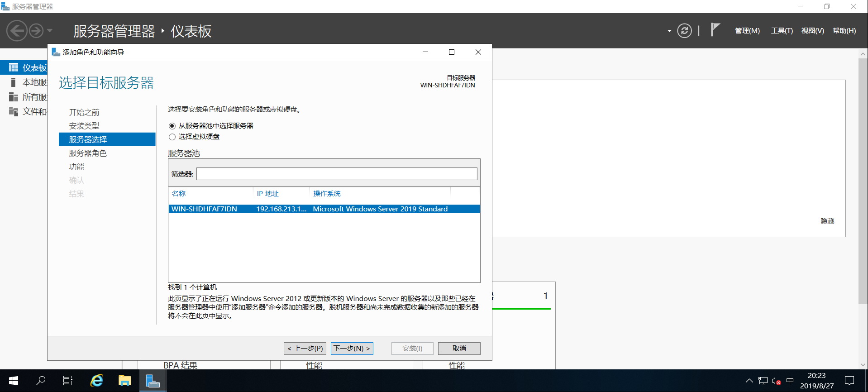This screenshot has width=868, height=392.
Task: Sort server pool by IP 地址 column
Action: pyautogui.click(x=267, y=193)
